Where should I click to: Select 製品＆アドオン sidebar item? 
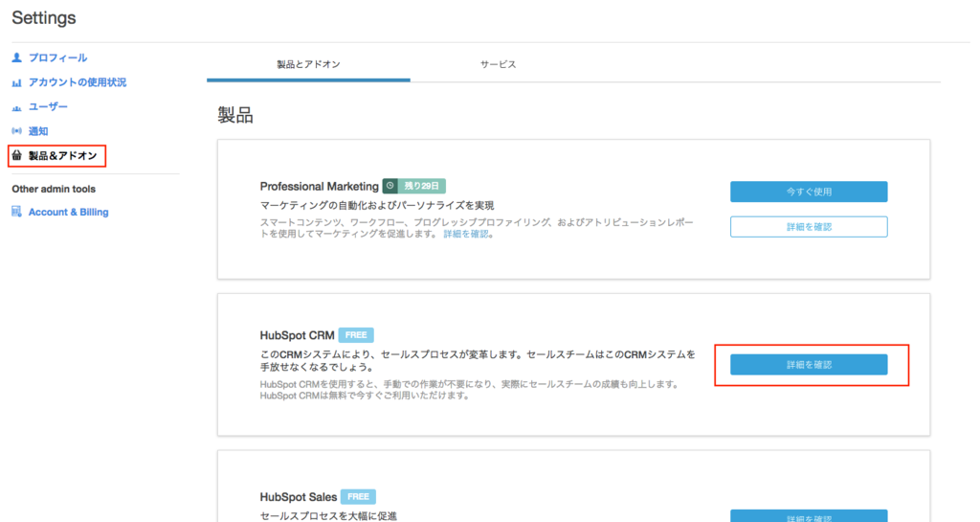62,156
